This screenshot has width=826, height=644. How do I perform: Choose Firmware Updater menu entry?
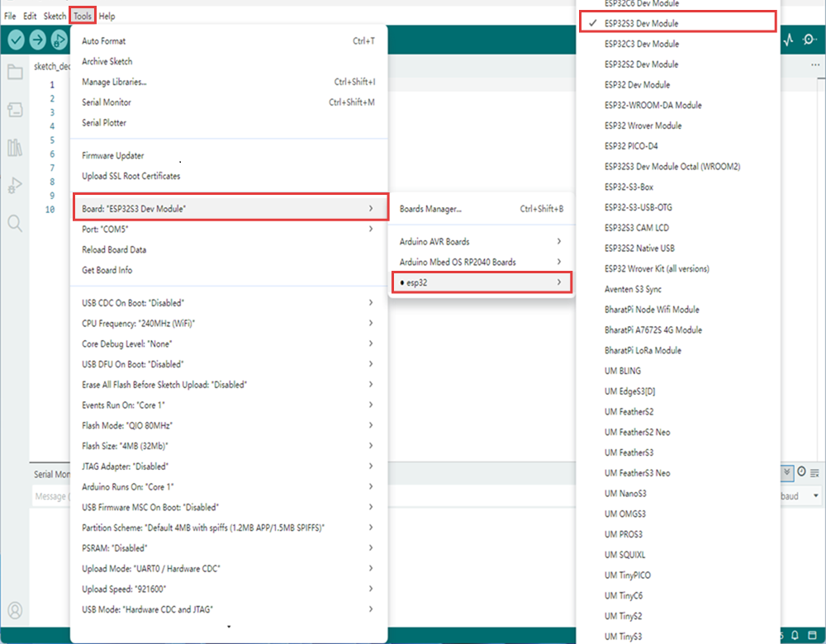(229, 155)
